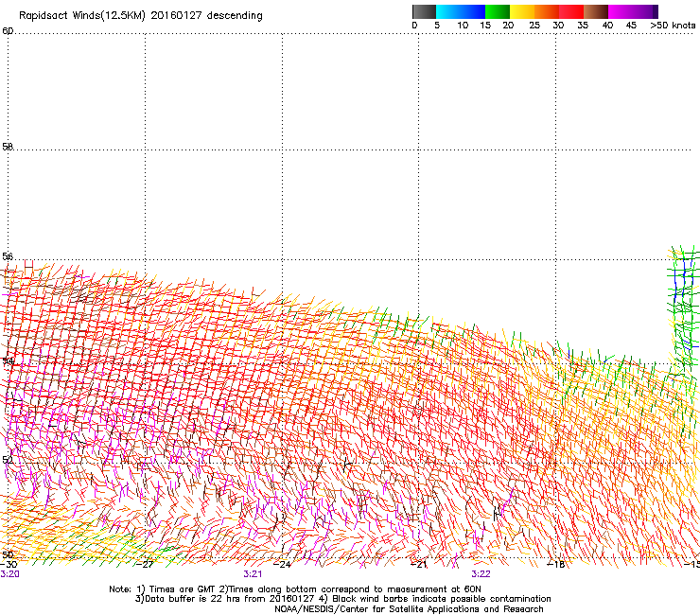The image size is (700, 615).
Task: Click the title text 'Rapidscat Winds(12.5KM) 20160127 descending'
Action: [141, 16]
